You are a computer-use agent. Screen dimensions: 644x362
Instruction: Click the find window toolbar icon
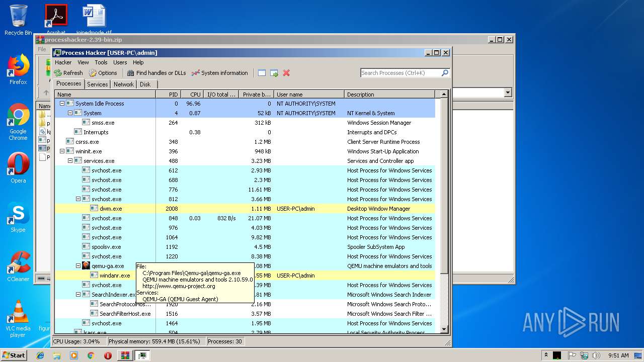coord(262,73)
